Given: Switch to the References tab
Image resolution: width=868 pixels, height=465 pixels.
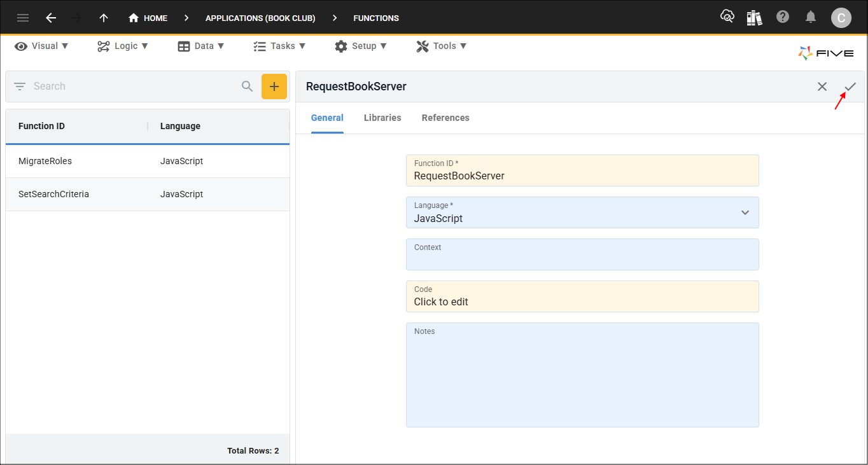Looking at the screenshot, I should [x=445, y=118].
